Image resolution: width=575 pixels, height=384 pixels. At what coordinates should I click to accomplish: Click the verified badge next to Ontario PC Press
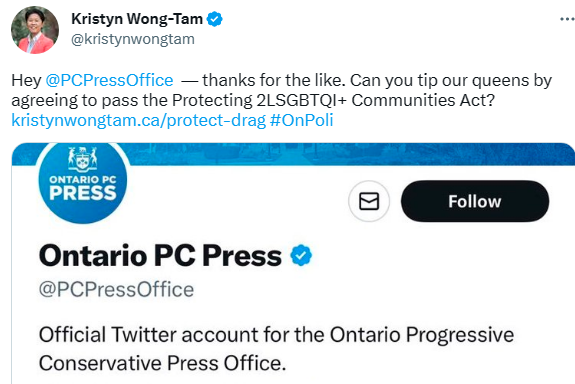pyautogui.click(x=301, y=255)
